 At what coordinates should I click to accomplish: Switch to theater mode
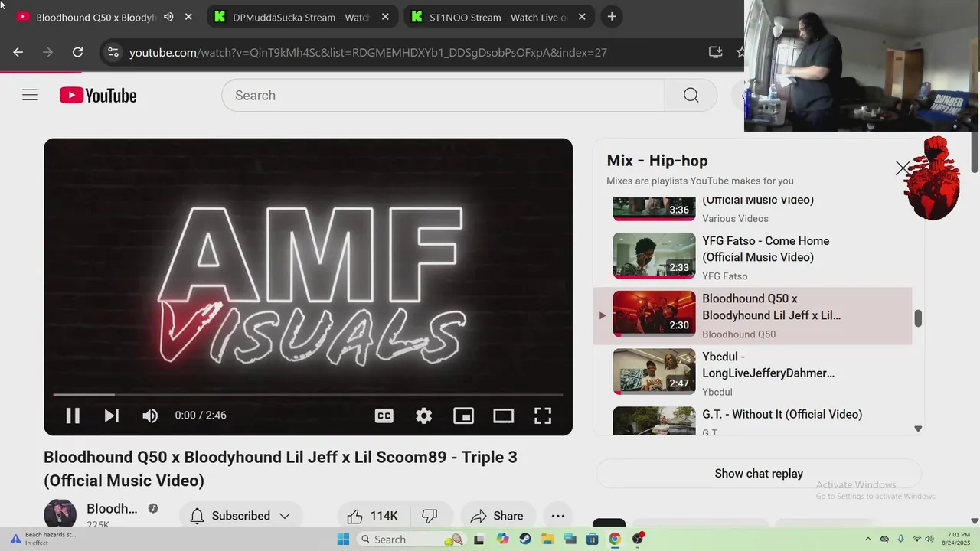[x=503, y=416]
